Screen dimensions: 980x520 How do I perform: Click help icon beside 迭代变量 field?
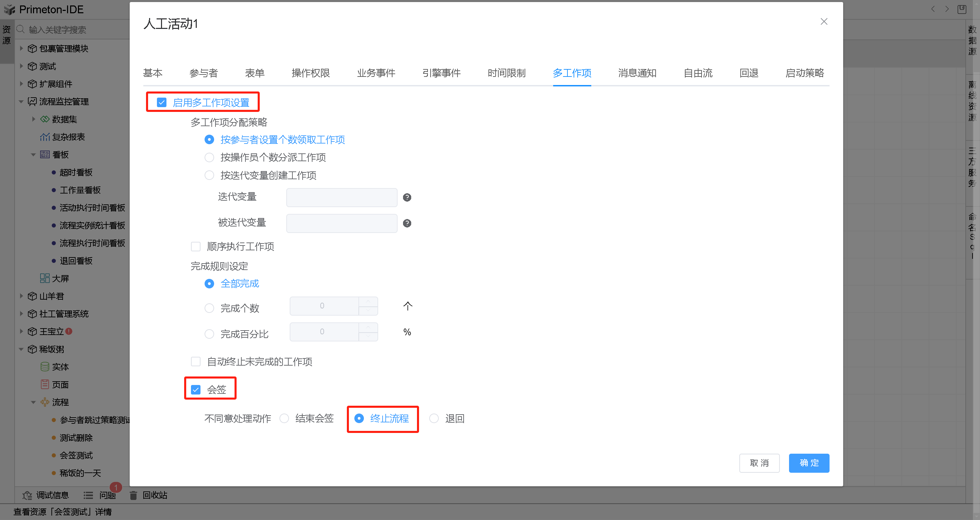(407, 197)
